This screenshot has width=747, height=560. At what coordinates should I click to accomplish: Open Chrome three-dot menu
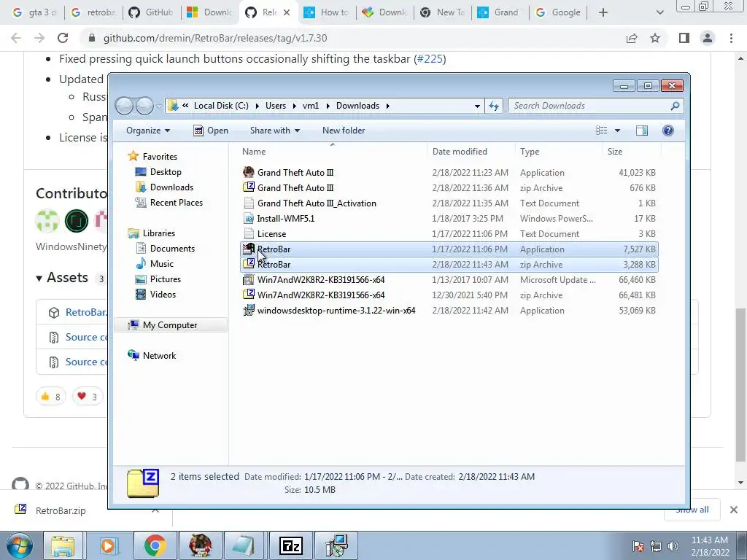point(731,38)
